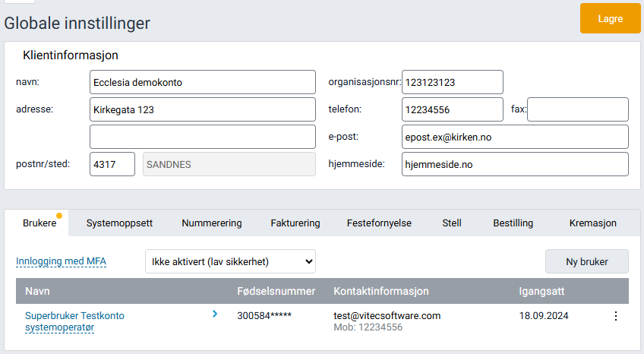Edit the organisasjonsnr field 123123123
Image resolution: width=644 pixels, height=354 pixels.
pos(452,82)
